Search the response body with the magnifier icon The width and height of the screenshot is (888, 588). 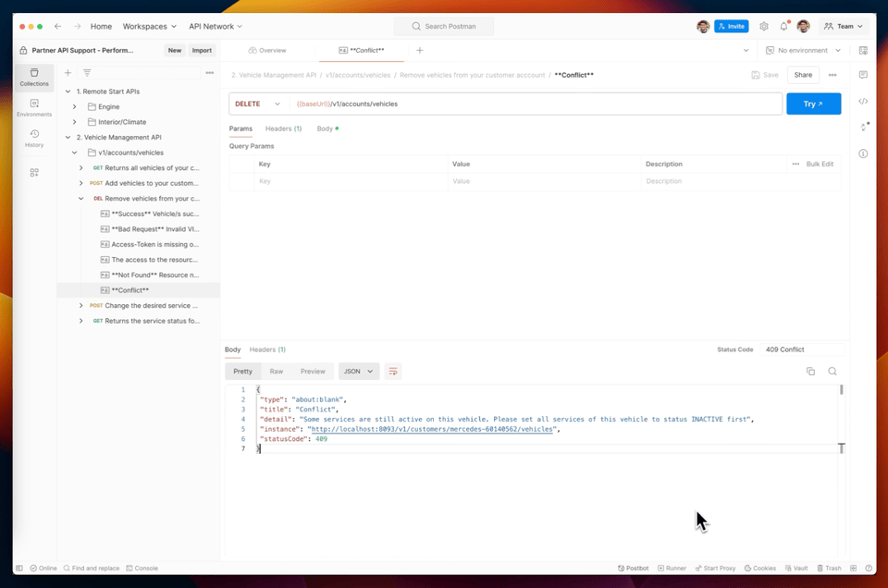click(x=832, y=372)
